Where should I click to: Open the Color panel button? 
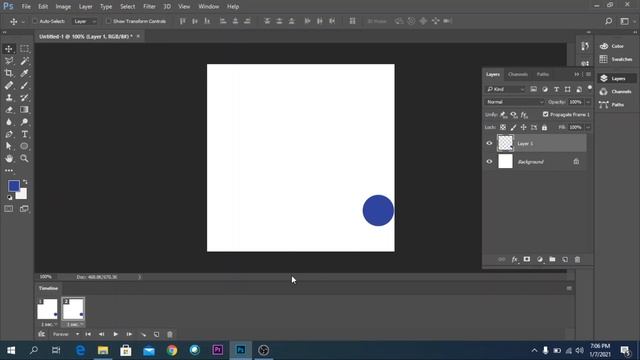(x=617, y=46)
